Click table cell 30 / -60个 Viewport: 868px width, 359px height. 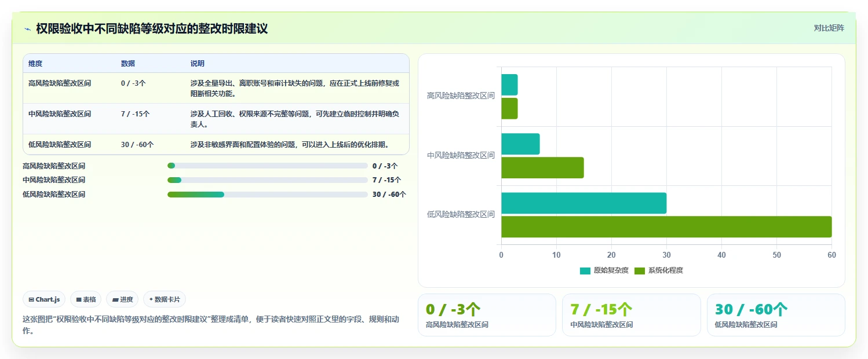[x=137, y=145]
